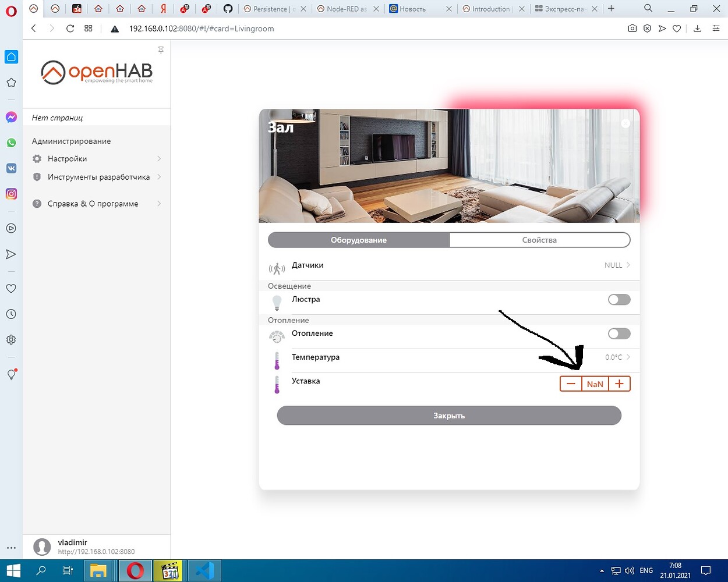Viewport: 728px width, 582px height.
Task: Open Instagram in the Opera sidebar
Action: click(x=11, y=194)
